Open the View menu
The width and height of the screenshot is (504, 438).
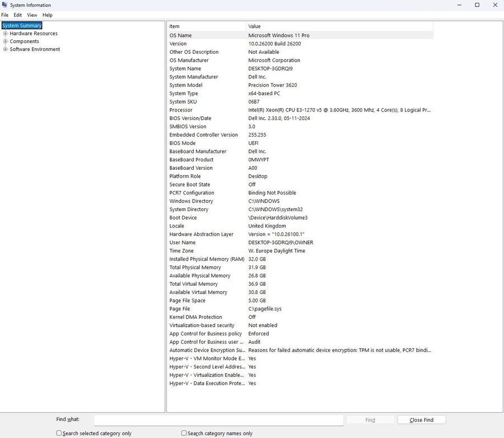(32, 15)
